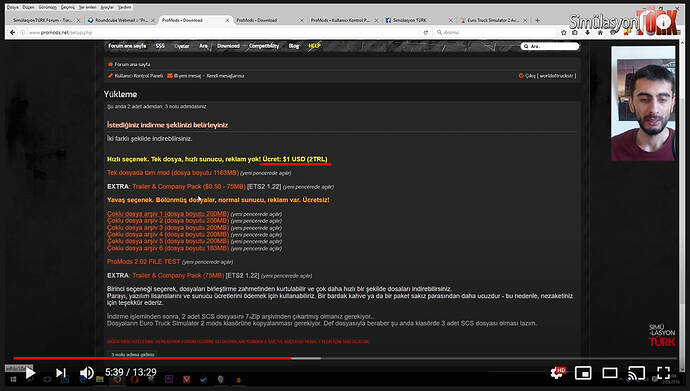The height and width of the screenshot is (391, 690).
Task: Click '3 nolu adıma gidiniz' button
Action: tap(132, 354)
